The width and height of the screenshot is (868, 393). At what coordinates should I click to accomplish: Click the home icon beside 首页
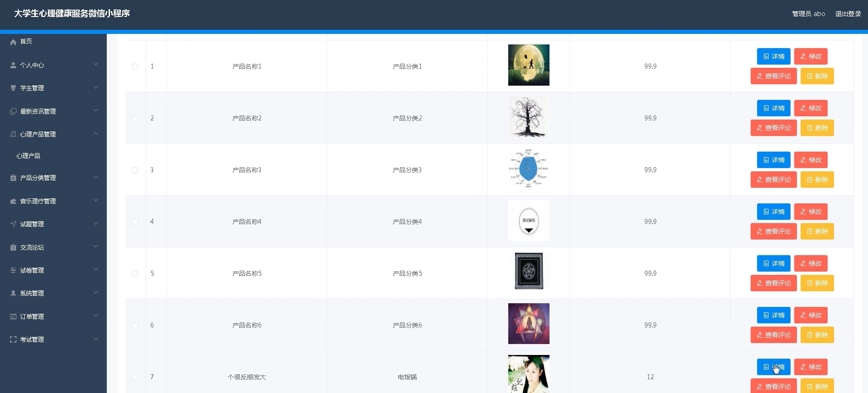[13, 42]
